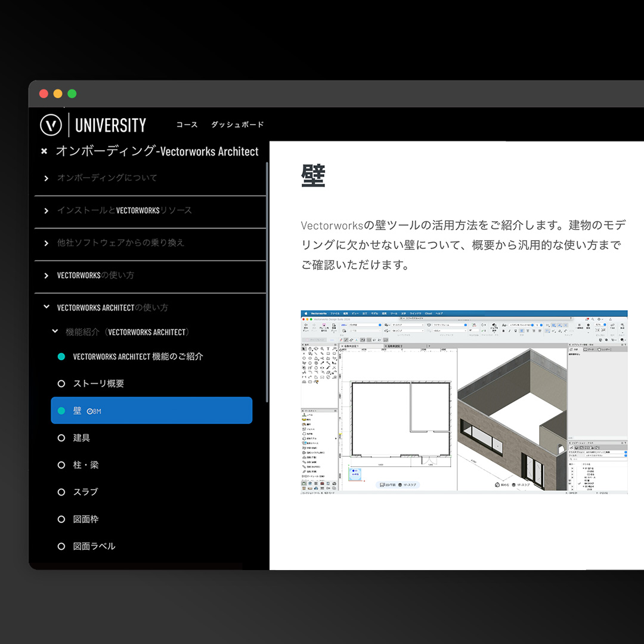
Task: Click the VECTORWORKS ARCHITECTの使い方 section title
Action: (113, 308)
